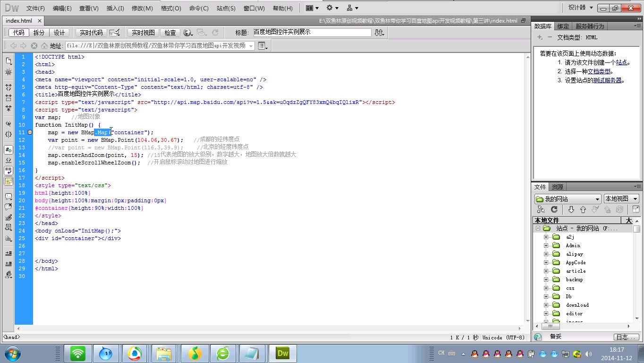
Task: Open preview in browser globe icon
Action: click(188, 33)
